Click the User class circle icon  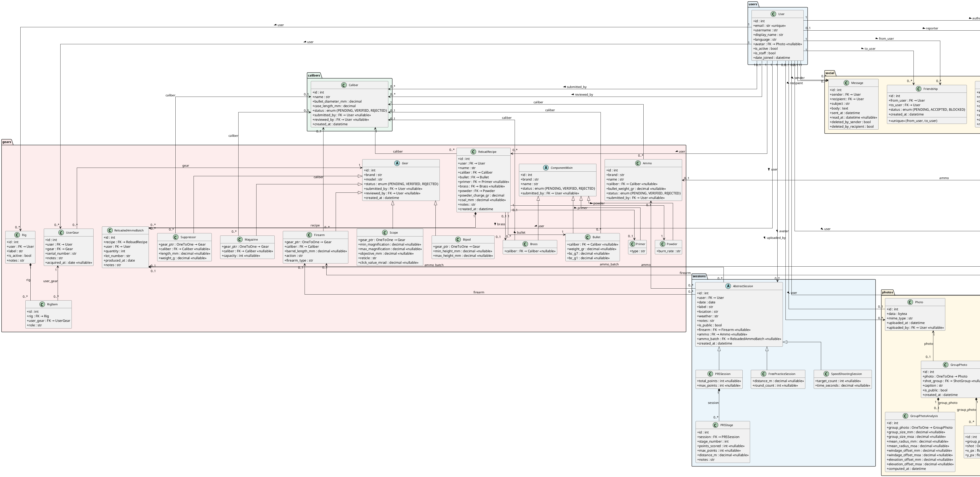coord(773,14)
